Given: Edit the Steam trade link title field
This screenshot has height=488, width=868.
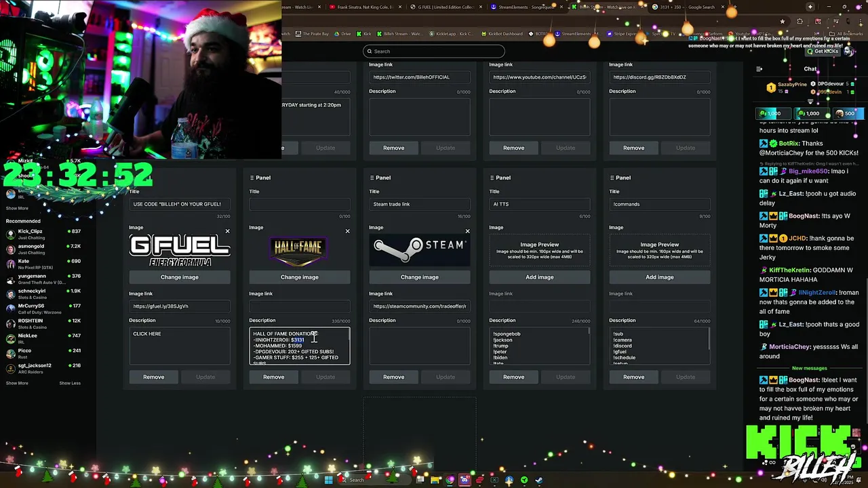Looking at the screenshot, I should click(420, 204).
